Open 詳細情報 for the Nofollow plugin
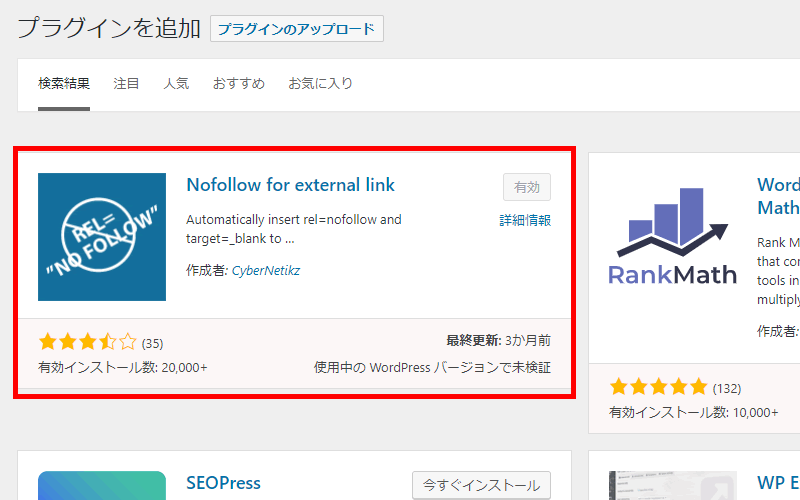This screenshot has height=500, width=800. point(525,220)
